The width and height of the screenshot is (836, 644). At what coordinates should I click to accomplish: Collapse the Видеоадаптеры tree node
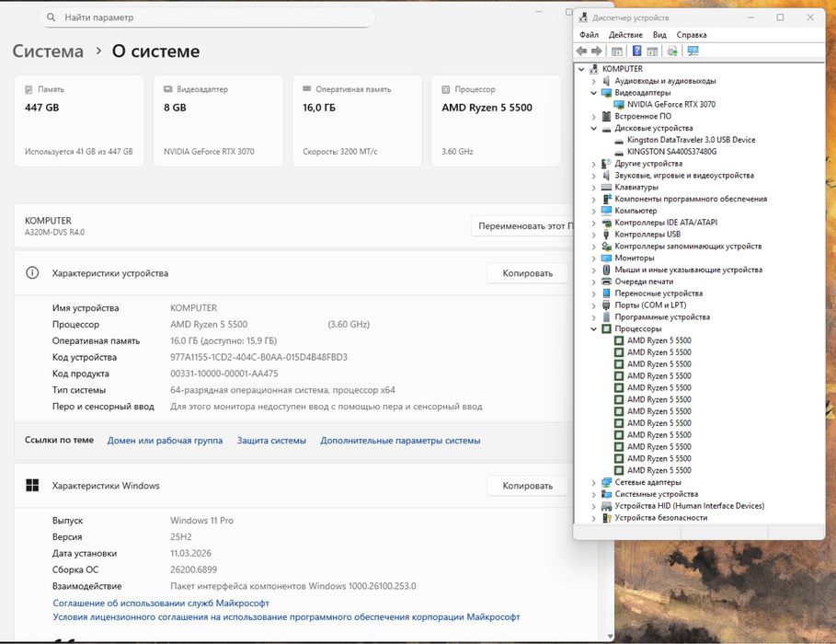[593, 93]
